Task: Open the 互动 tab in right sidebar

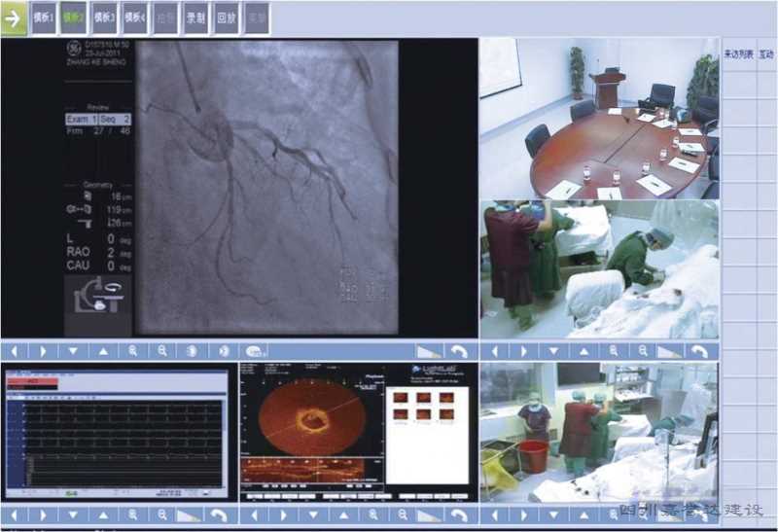Action: point(766,54)
